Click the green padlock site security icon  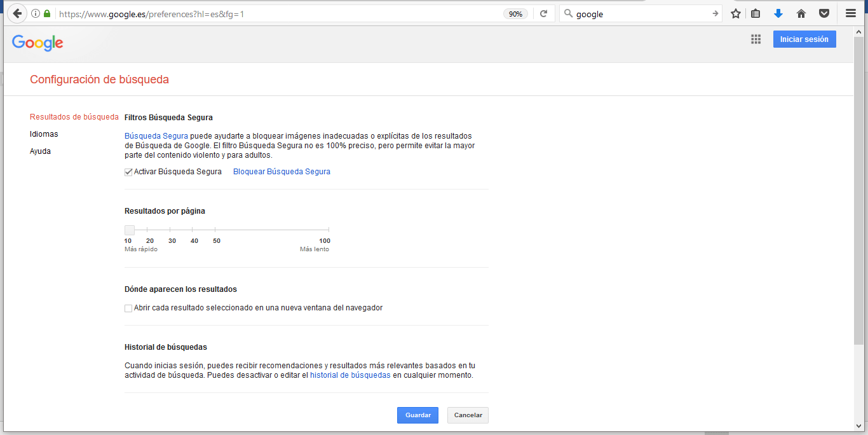pyautogui.click(x=47, y=13)
